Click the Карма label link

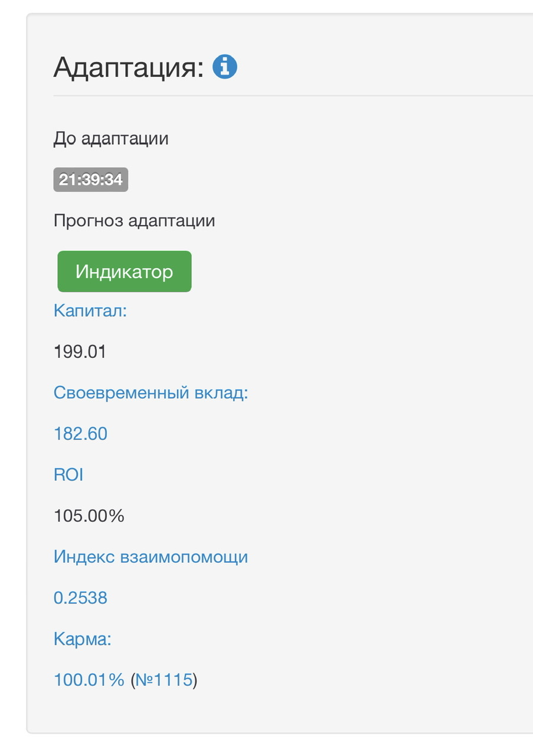(82, 639)
